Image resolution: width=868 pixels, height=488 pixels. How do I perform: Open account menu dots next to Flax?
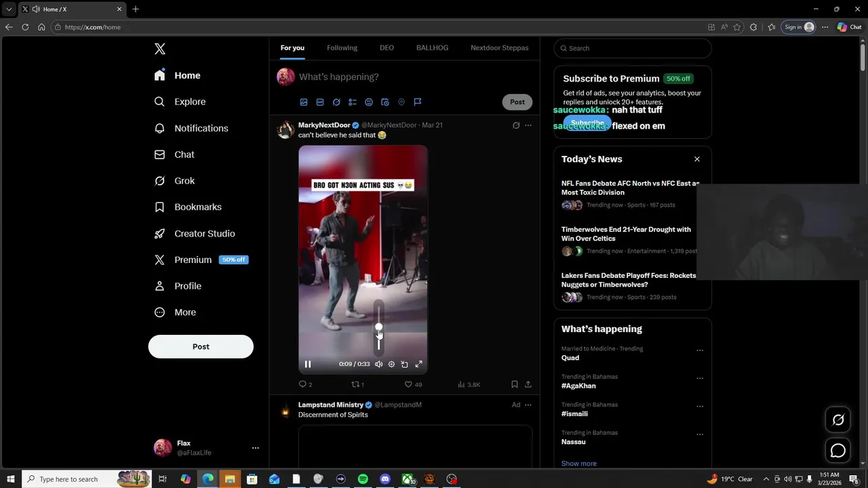256,448
